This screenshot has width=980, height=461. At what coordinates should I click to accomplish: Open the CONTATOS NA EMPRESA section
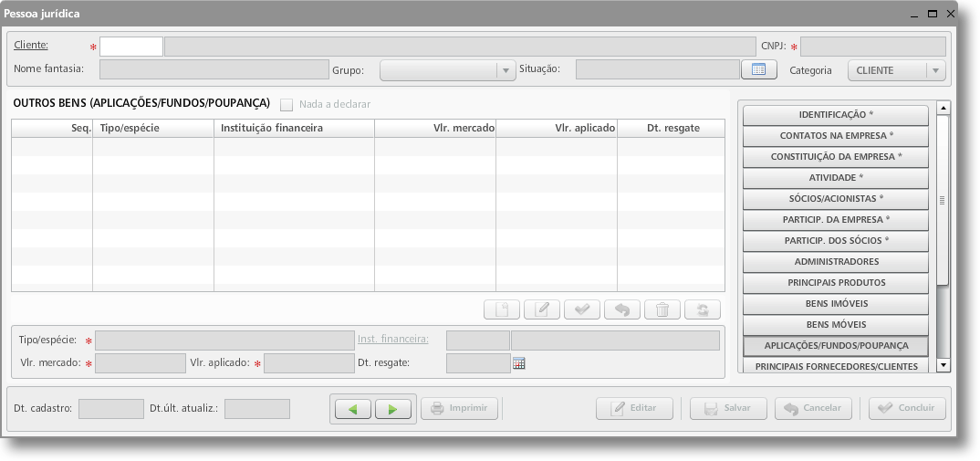(x=836, y=136)
